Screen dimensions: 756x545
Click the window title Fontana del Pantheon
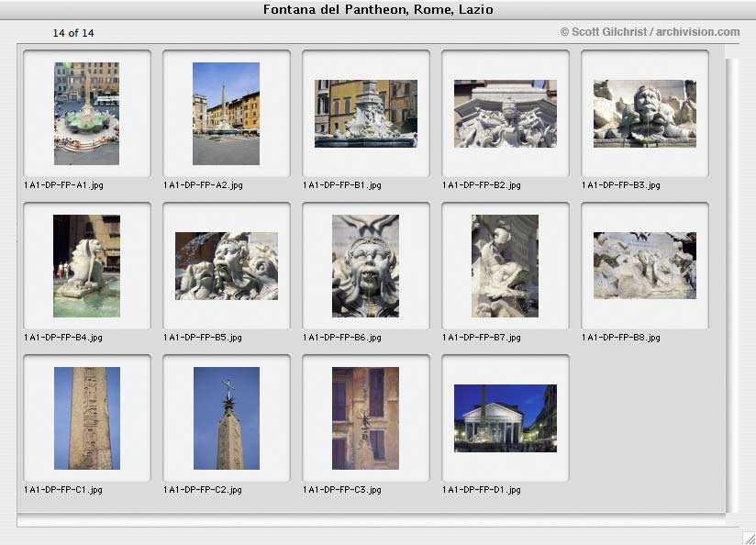(378, 10)
